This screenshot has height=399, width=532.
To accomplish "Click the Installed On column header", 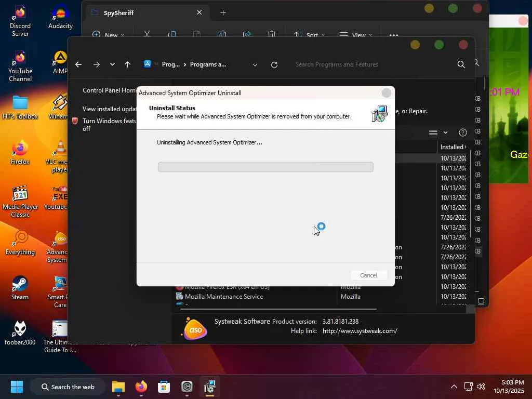I will click(x=453, y=147).
